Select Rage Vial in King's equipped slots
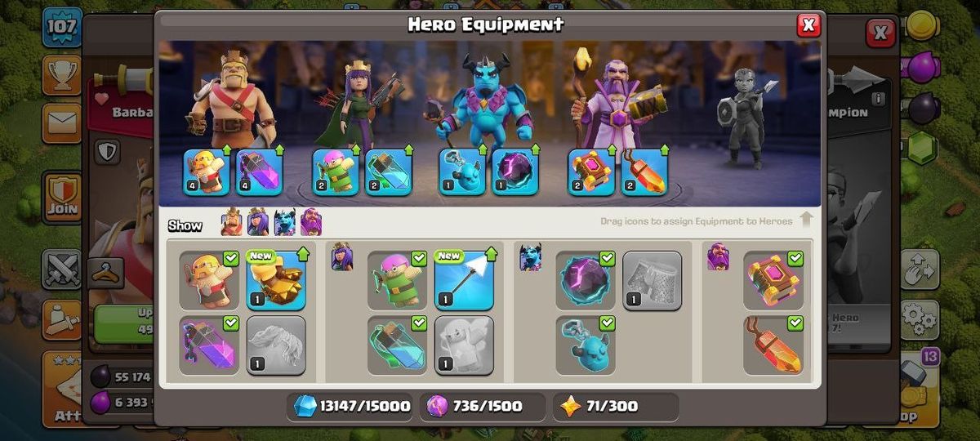This screenshot has height=441, width=980. (x=260, y=172)
